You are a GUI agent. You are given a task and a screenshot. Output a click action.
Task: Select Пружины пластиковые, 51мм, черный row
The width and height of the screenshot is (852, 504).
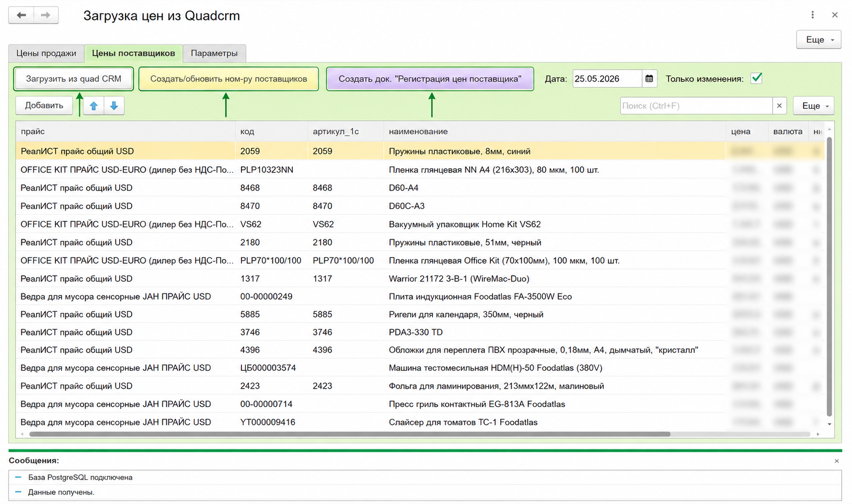coord(420,243)
